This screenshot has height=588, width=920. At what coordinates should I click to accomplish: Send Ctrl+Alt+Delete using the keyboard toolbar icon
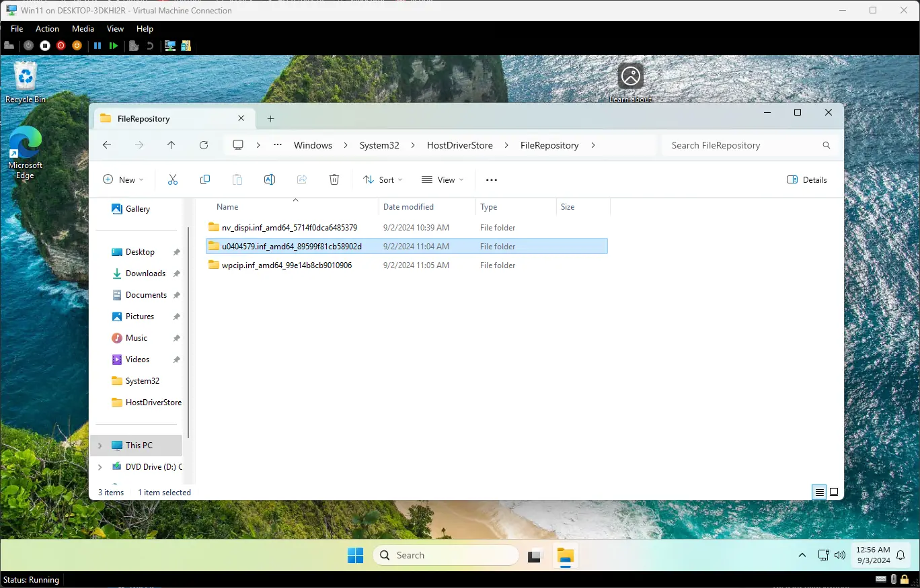(x=9, y=46)
